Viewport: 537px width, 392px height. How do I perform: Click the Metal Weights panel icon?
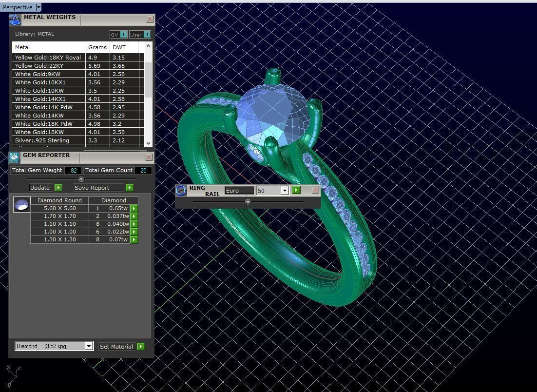[x=15, y=20]
